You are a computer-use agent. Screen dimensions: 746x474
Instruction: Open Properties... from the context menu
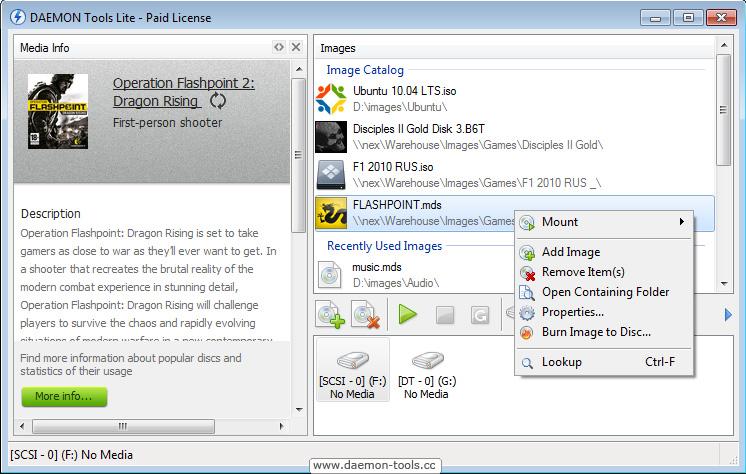(604, 312)
